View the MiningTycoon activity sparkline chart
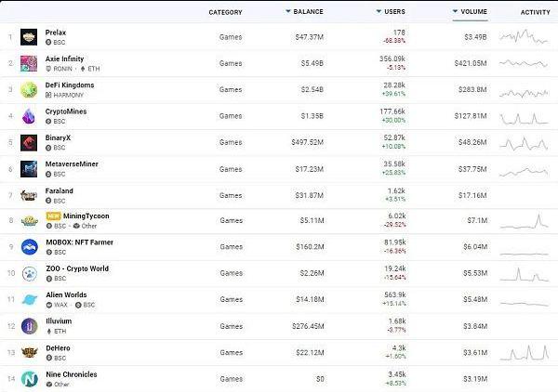558x392 pixels. coord(525,221)
